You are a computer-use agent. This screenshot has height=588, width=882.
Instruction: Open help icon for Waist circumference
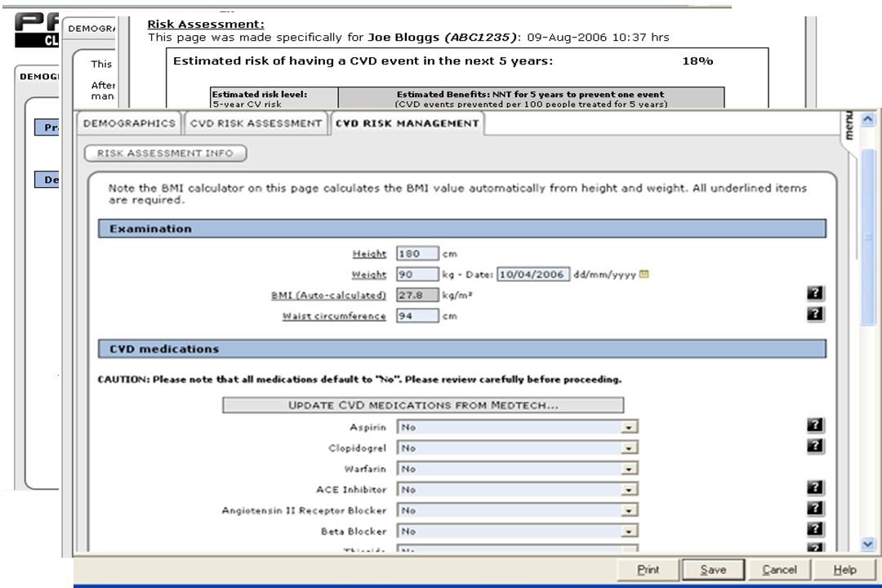[814, 314]
